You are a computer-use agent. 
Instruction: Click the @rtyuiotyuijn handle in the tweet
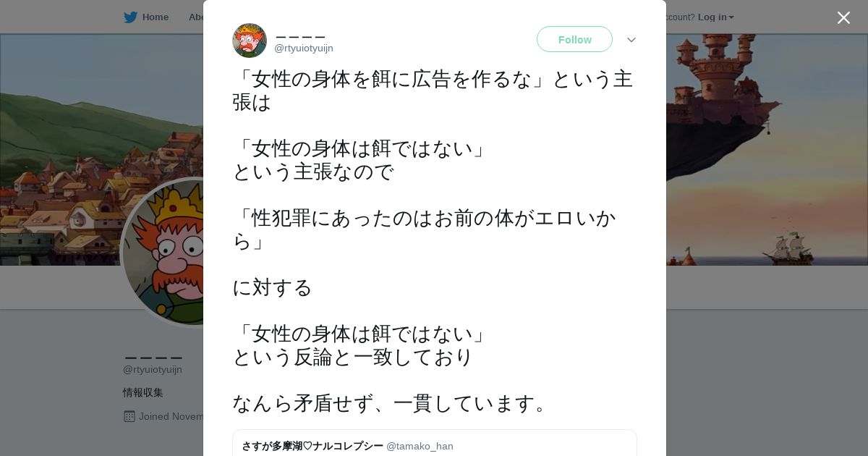[304, 48]
